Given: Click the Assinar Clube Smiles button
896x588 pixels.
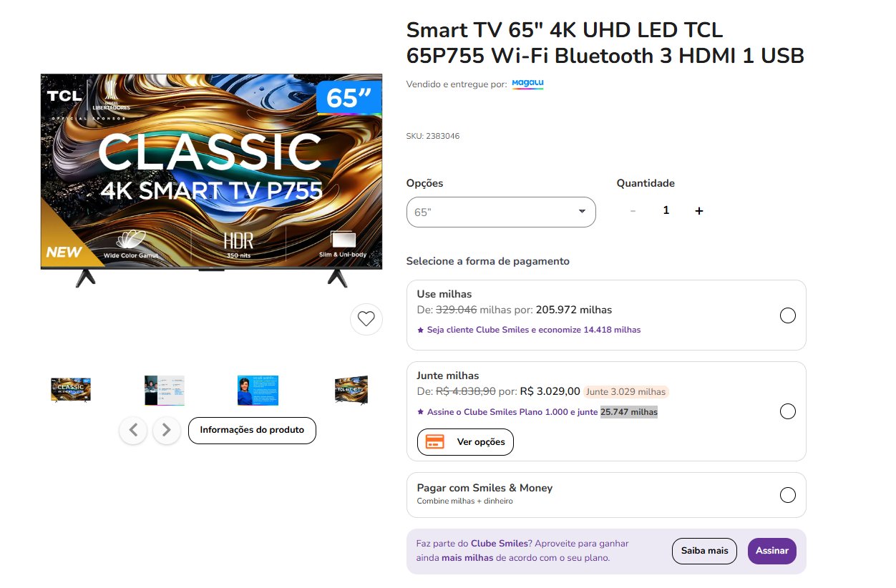Looking at the screenshot, I should [772, 551].
